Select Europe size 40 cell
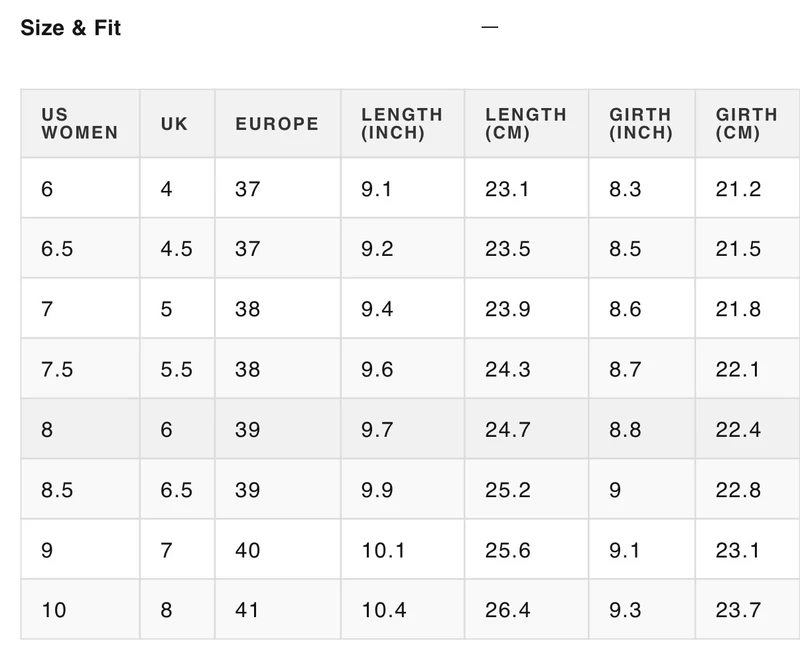 [x=278, y=550]
